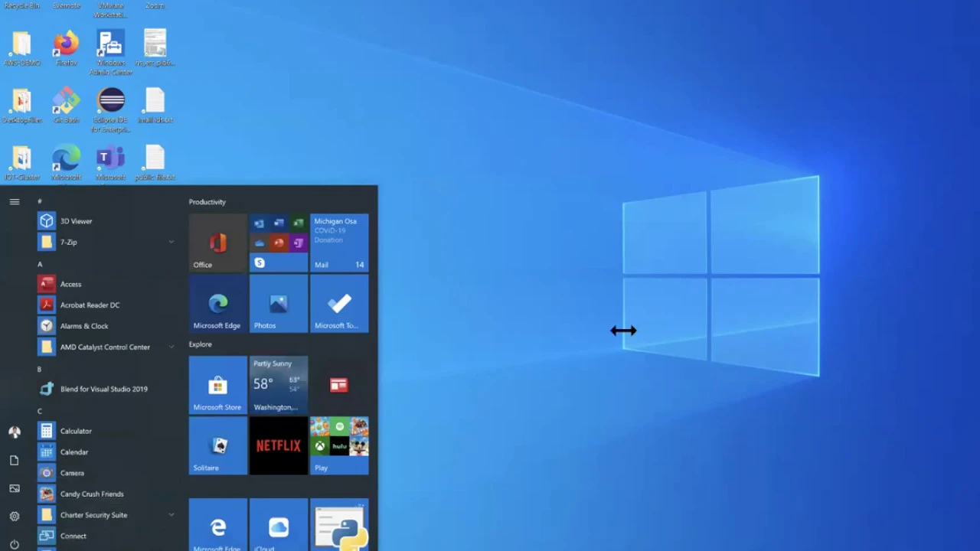Open Connect app
The width and height of the screenshot is (980, 551).
[x=106, y=536]
